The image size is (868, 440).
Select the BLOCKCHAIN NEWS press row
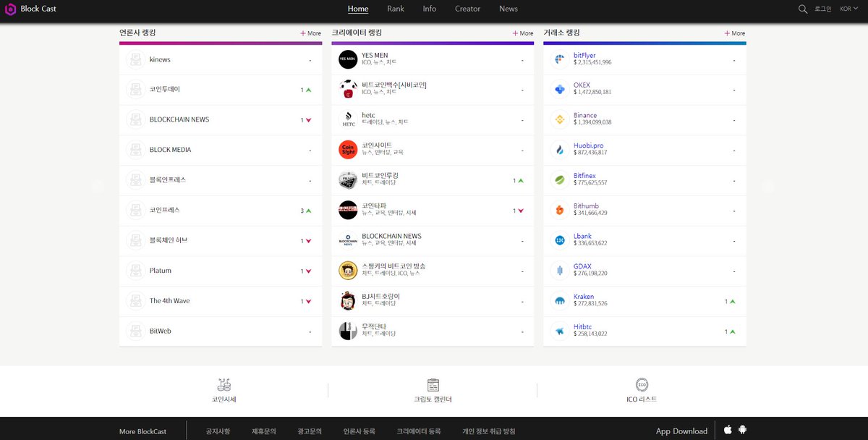[221, 119]
